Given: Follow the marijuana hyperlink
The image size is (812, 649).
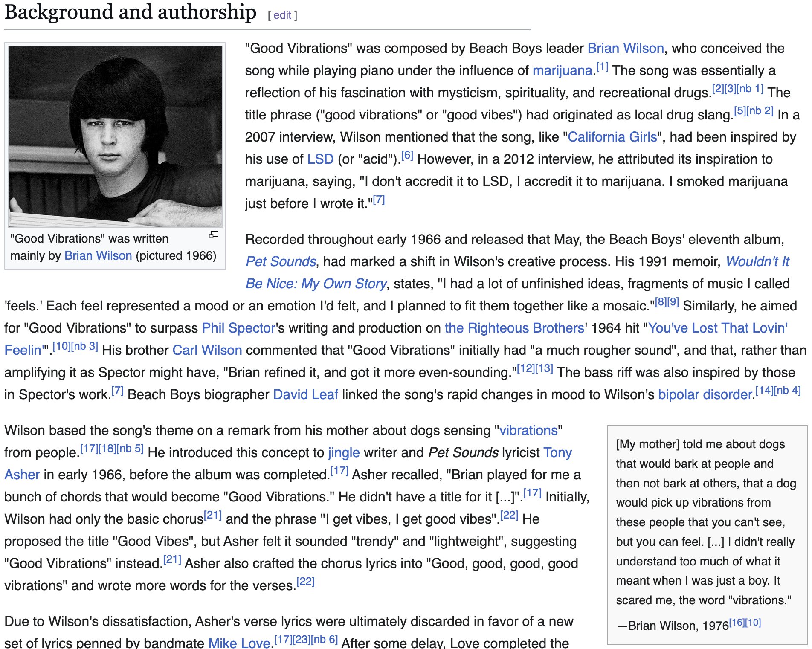Looking at the screenshot, I should click(x=564, y=70).
